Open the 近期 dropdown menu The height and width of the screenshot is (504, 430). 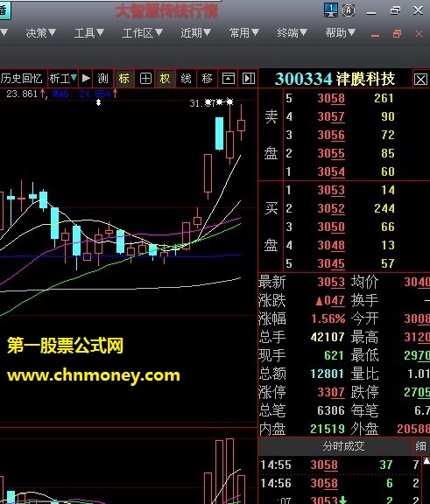coord(195,32)
